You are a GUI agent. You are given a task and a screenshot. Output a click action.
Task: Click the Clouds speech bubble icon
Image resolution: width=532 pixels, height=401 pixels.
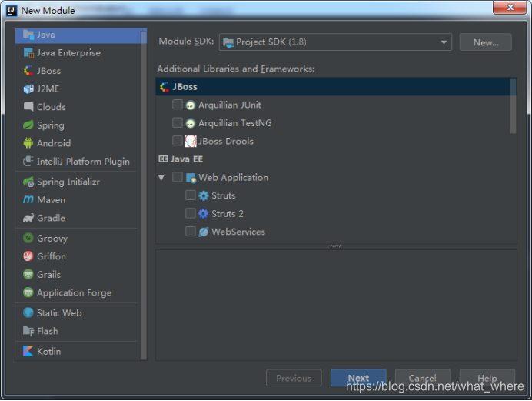point(28,107)
